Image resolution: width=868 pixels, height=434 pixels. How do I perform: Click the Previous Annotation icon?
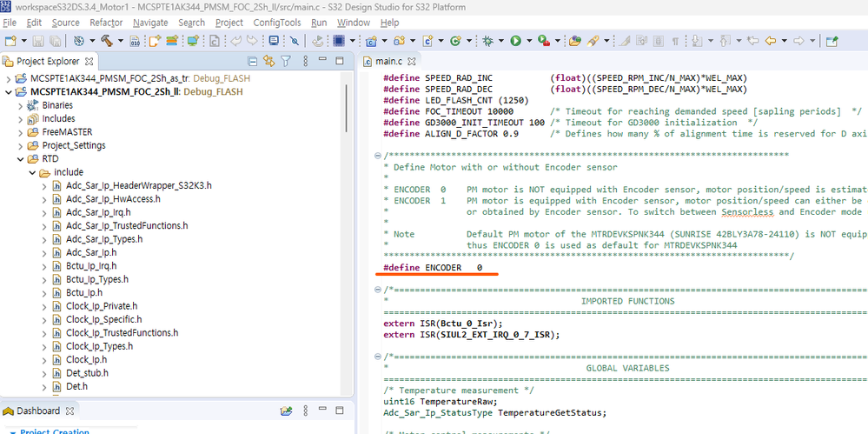click(725, 41)
